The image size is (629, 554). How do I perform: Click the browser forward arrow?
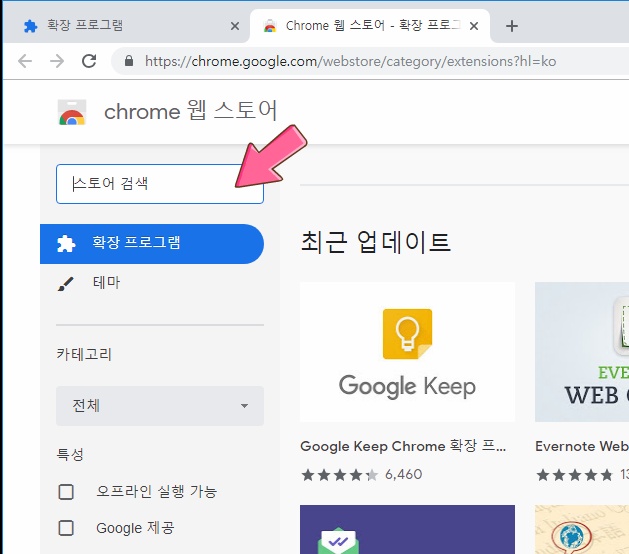click(57, 61)
